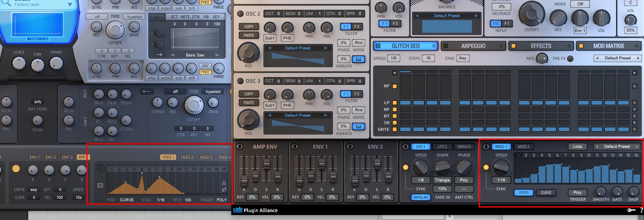
Task: Click previous arrow of OSC 2 Default Preset
Action: tap(269, 48)
